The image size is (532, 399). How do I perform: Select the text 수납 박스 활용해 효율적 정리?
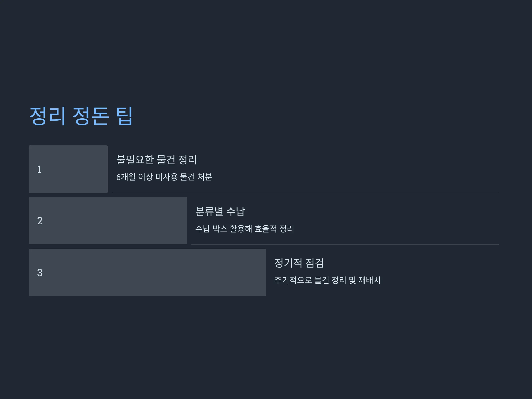pos(244,229)
